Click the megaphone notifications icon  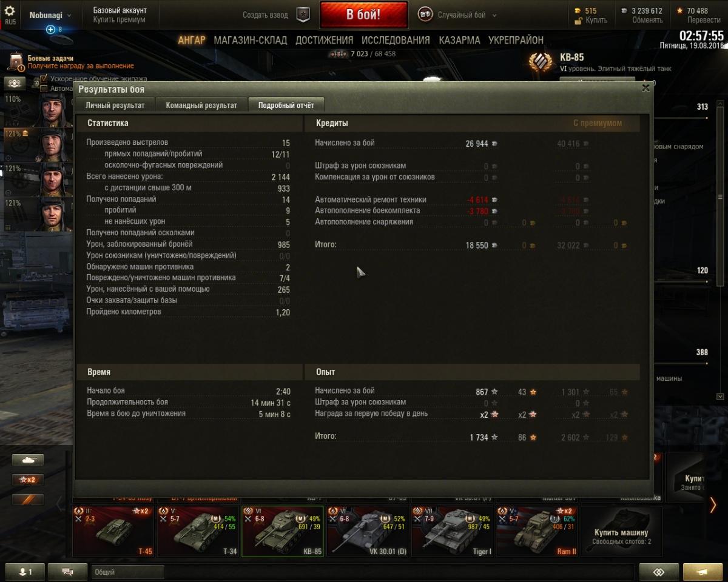[x=703, y=572]
